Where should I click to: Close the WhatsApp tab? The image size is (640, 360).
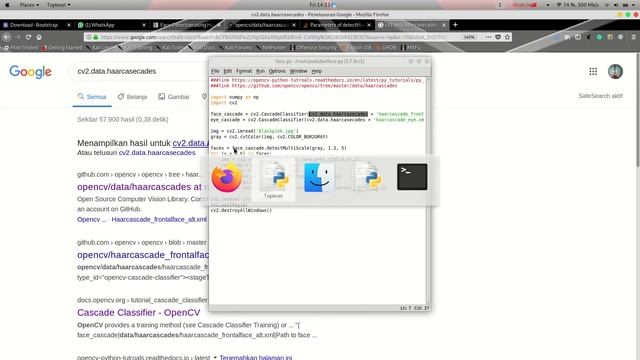[x=144, y=25]
